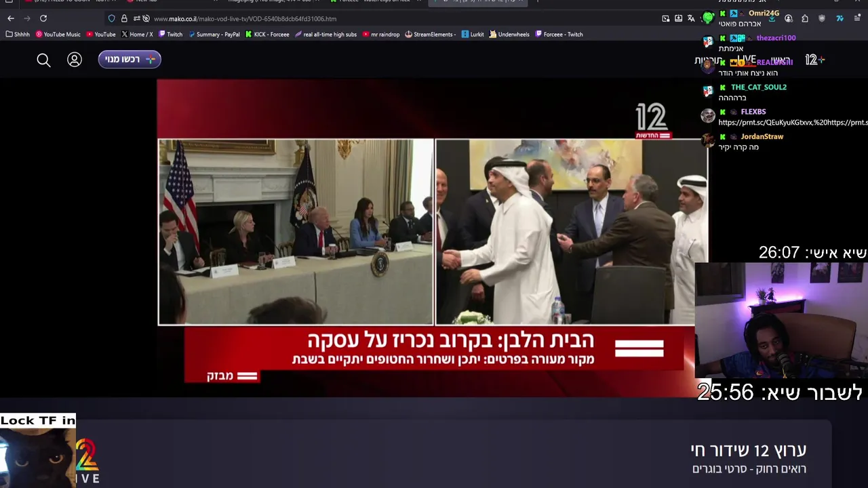Select ראשי in mako navigation
The width and height of the screenshot is (868, 488).
pyautogui.click(x=781, y=60)
